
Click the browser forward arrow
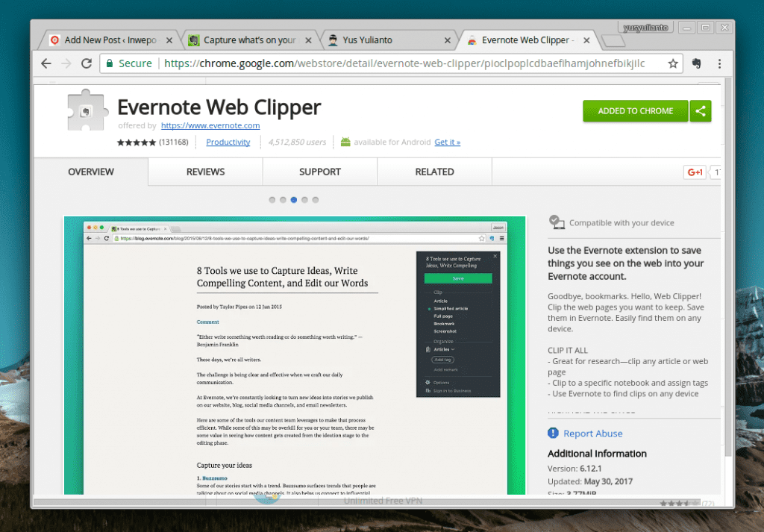pos(66,63)
